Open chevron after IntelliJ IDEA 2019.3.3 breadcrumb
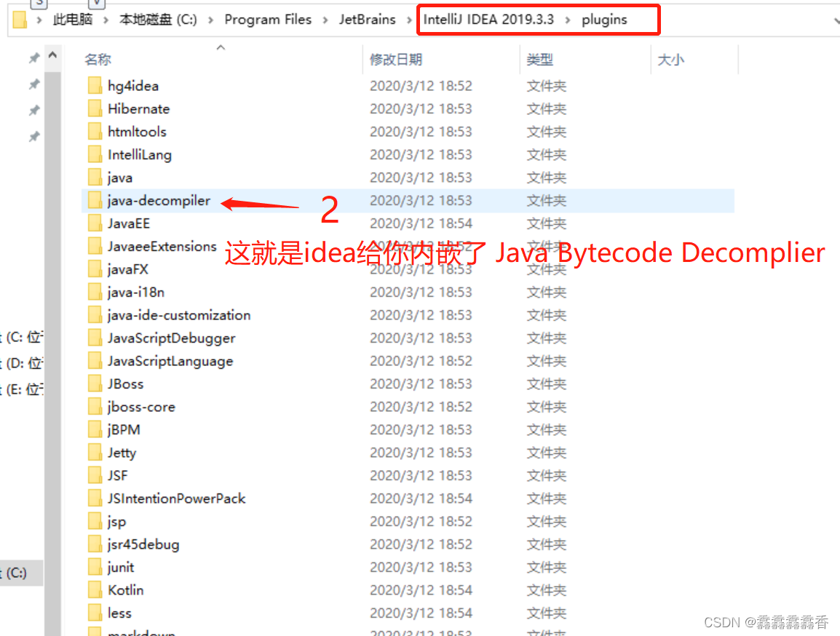Viewport: 840px width, 636px height. 568,20
